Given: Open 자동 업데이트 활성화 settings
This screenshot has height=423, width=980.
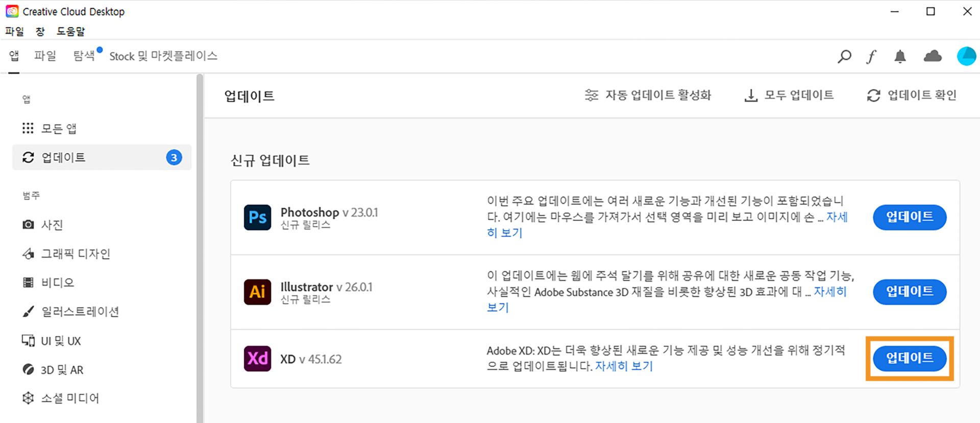Looking at the screenshot, I should point(648,96).
